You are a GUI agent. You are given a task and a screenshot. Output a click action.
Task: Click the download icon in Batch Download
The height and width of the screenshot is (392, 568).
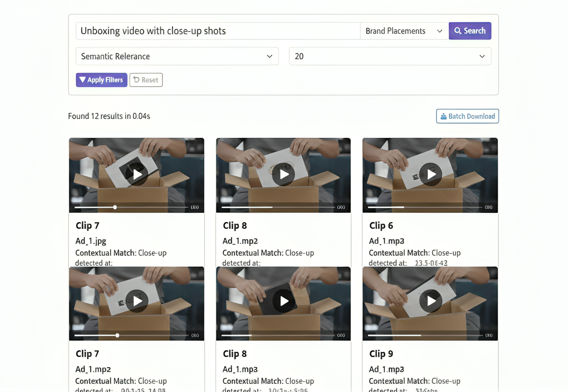(x=443, y=116)
